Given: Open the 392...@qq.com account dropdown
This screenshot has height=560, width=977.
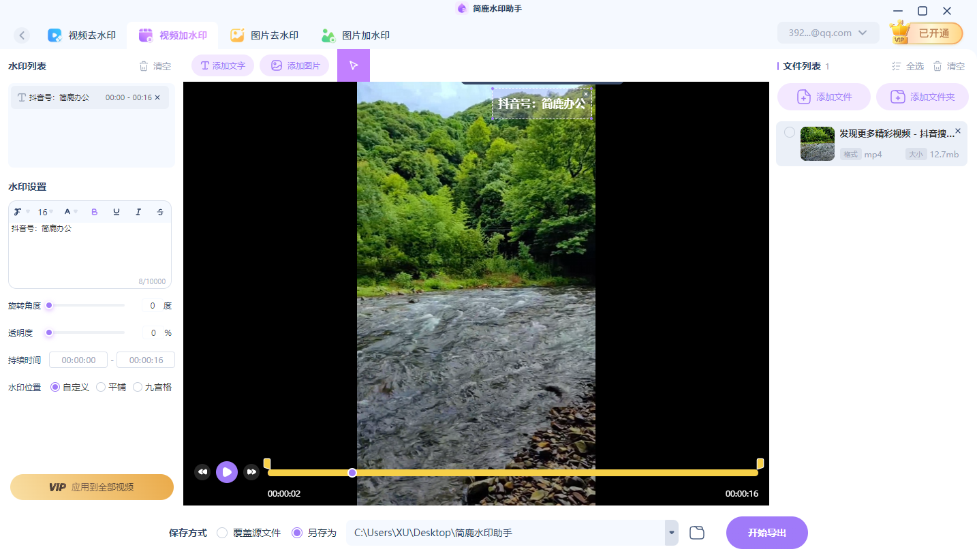Looking at the screenshot, I should [x=828, y=33].
